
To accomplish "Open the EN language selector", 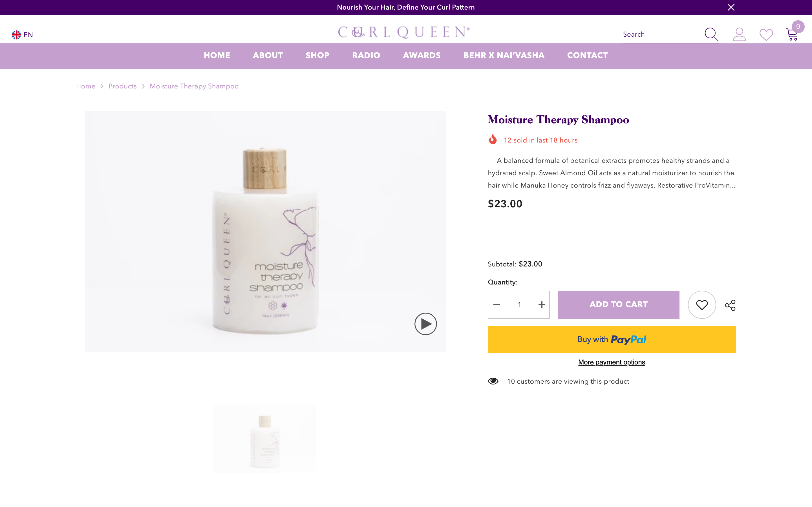I will 23,35.
